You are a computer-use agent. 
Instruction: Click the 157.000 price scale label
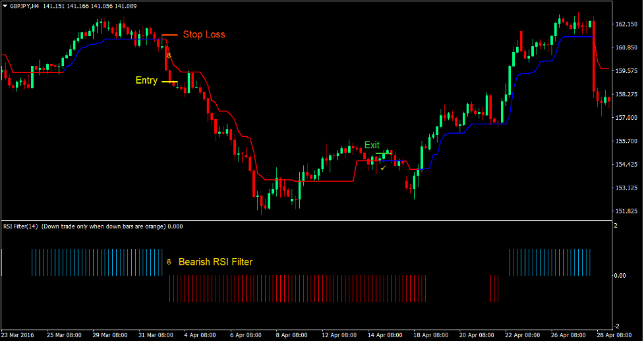pos(626,118)
